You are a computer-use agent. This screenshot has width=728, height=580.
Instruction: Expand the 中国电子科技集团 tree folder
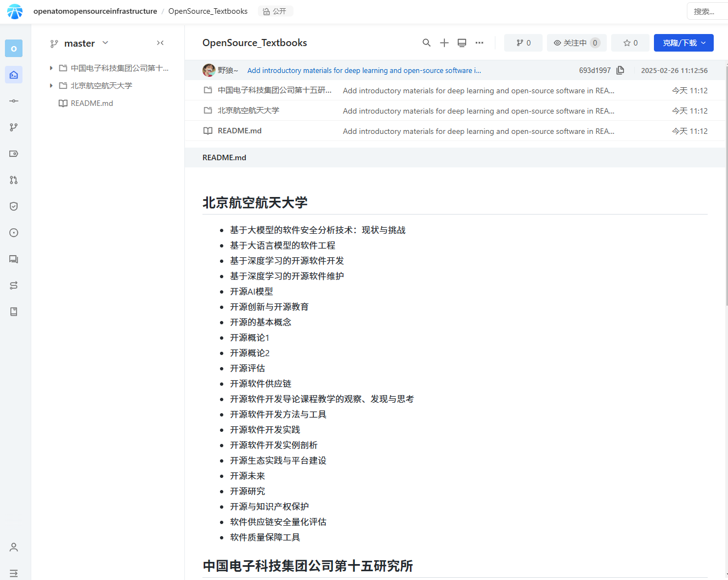click(51, 68)
